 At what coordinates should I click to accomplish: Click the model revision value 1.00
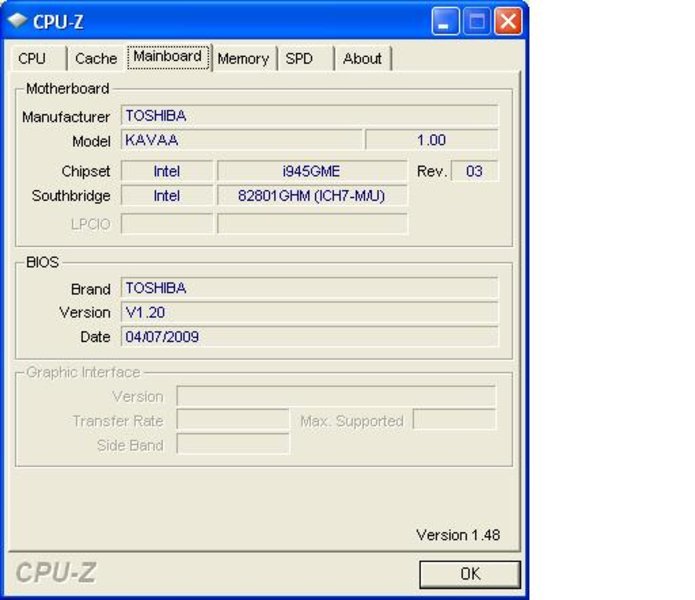click(431, 140)
